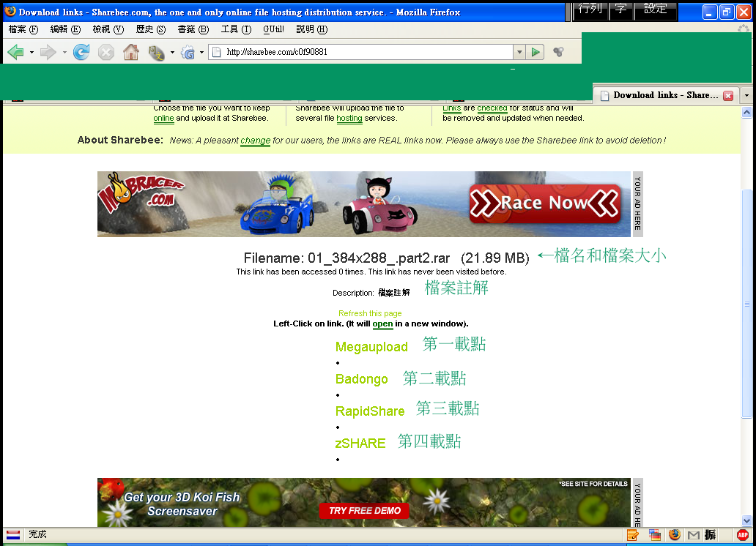Click the Chinese converter toolbar icon
This screenshot has height=546, width=756.
click(156, 52)
